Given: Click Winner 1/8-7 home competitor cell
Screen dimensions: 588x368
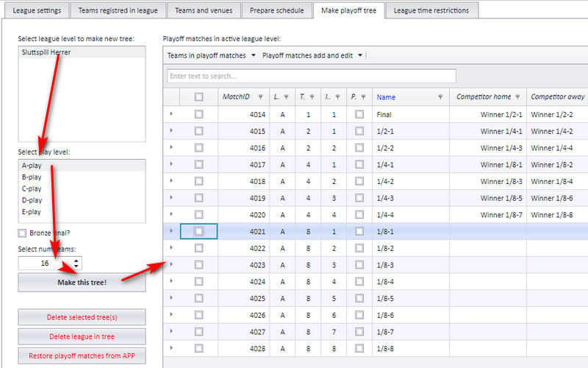Looking at the screenshot, I should [488, 215].
